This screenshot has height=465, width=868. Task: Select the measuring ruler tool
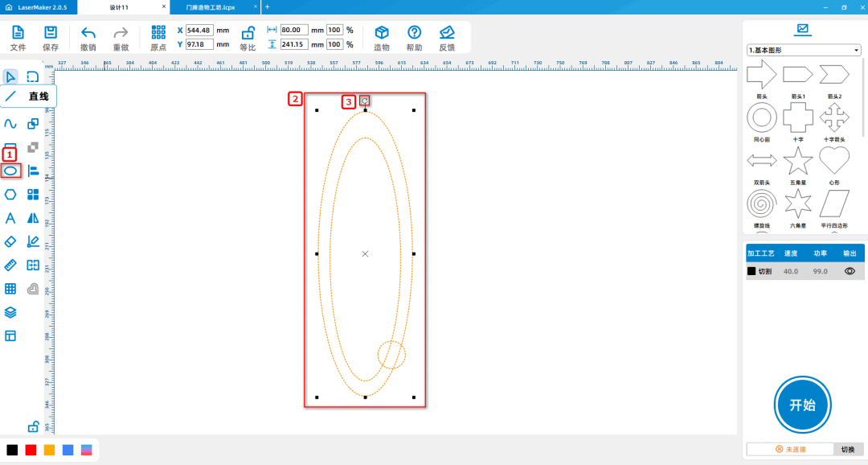(x=10, y=265)
